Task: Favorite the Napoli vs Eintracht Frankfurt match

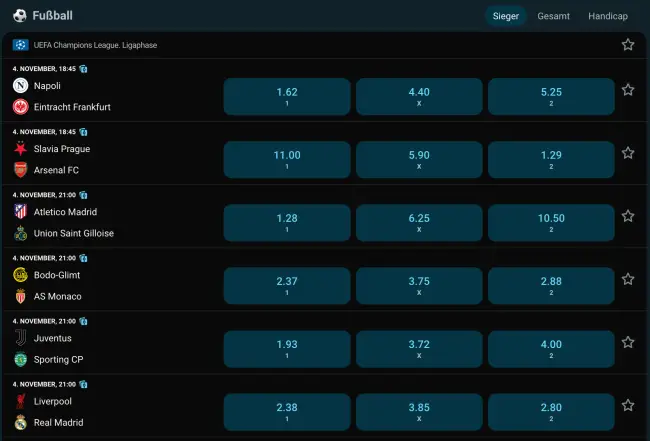Action: point(628,90)
